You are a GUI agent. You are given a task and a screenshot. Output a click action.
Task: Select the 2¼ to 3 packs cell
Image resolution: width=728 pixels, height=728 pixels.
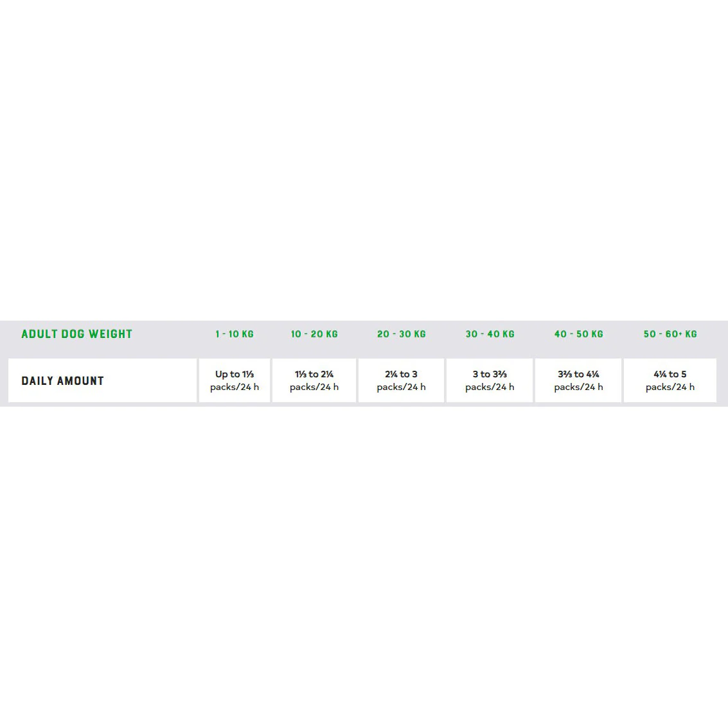tap(401, 380)
